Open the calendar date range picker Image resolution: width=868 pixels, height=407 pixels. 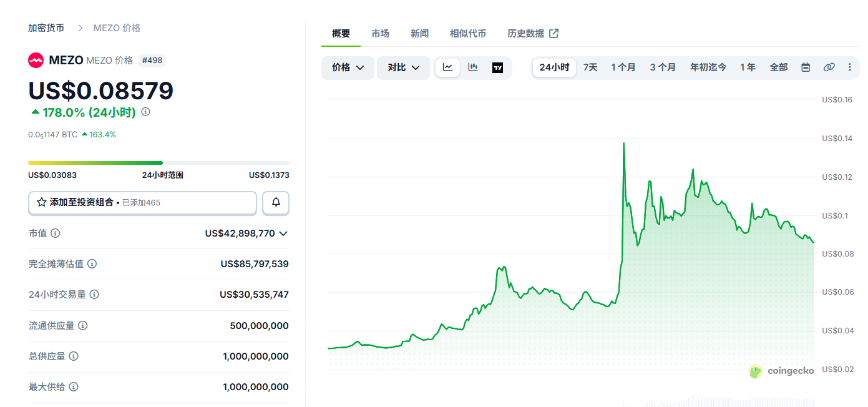click(x=806, y=67)
